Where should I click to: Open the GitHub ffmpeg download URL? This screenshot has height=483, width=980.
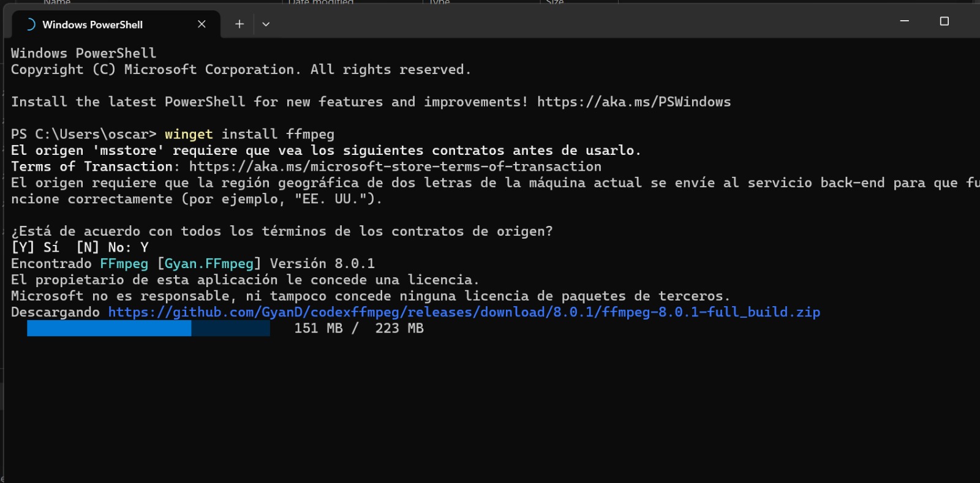(x=462, y=312)
